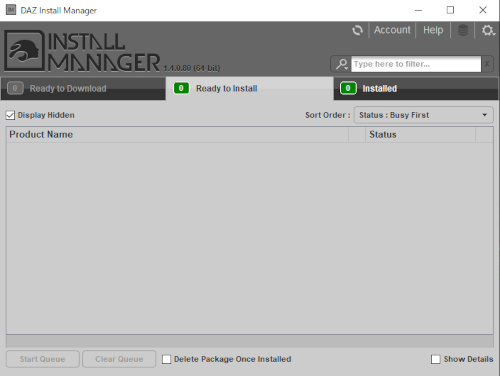Click the Clear Queue button

[119, 359]
